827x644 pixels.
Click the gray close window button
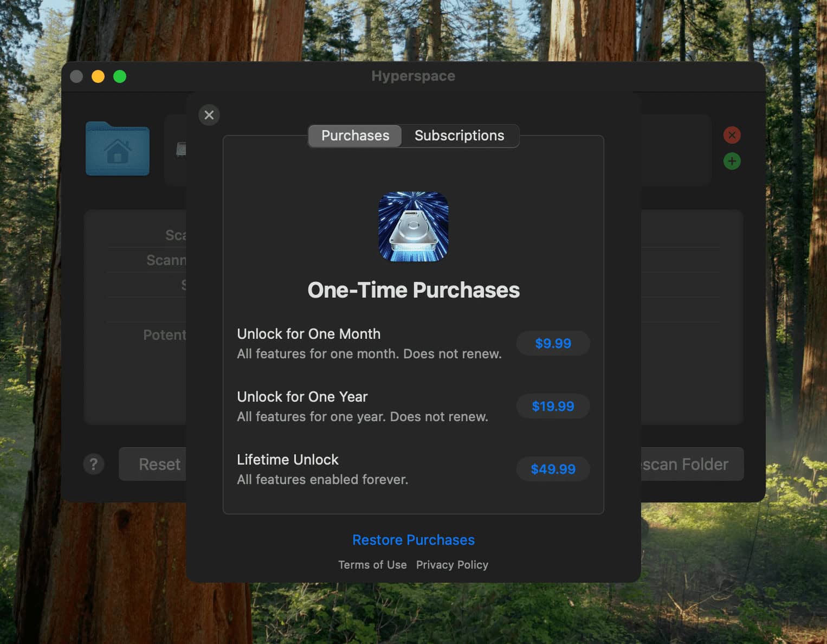[x=76, y=76]
